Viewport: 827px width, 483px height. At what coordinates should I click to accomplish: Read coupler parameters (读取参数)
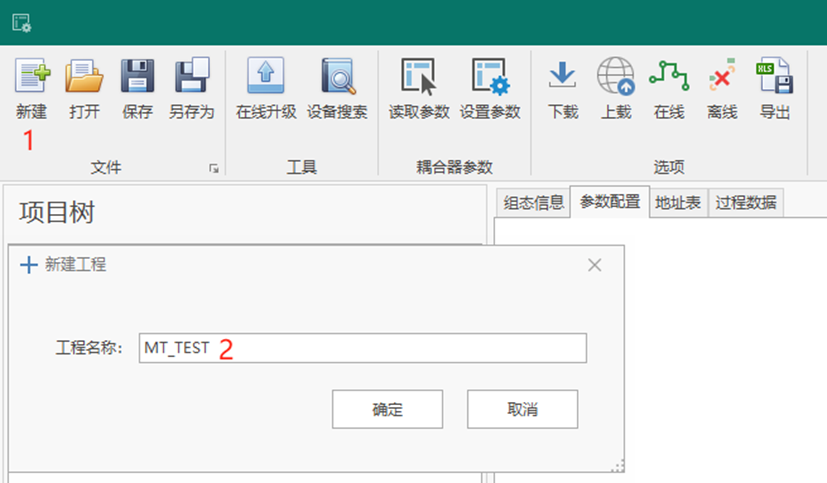click(x=419, y=76)
